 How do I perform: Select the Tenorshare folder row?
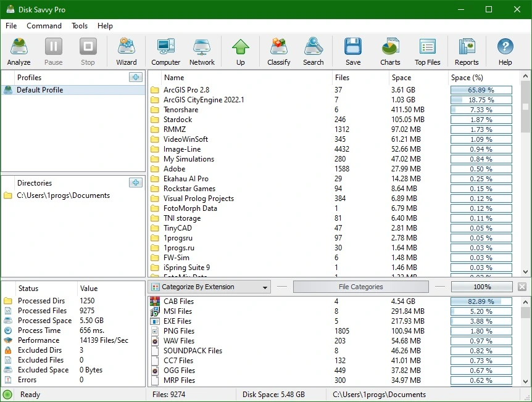point(333,110)
